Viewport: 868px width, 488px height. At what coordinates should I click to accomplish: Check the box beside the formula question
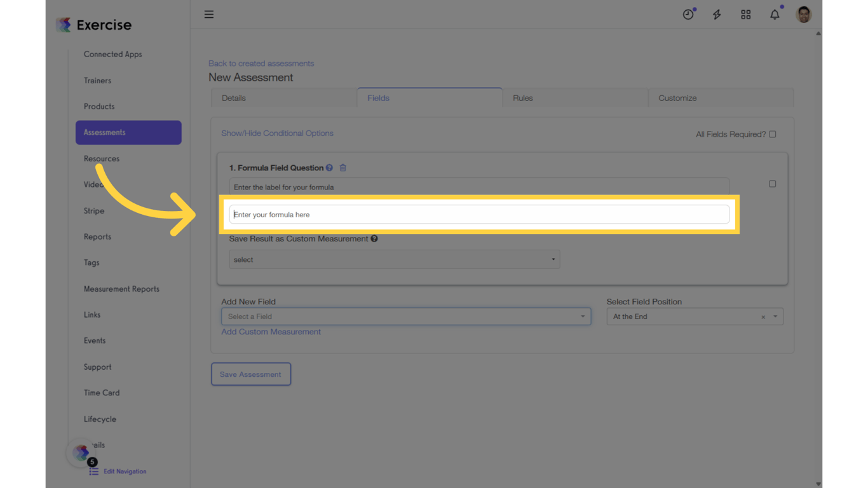tap(773, 184)
